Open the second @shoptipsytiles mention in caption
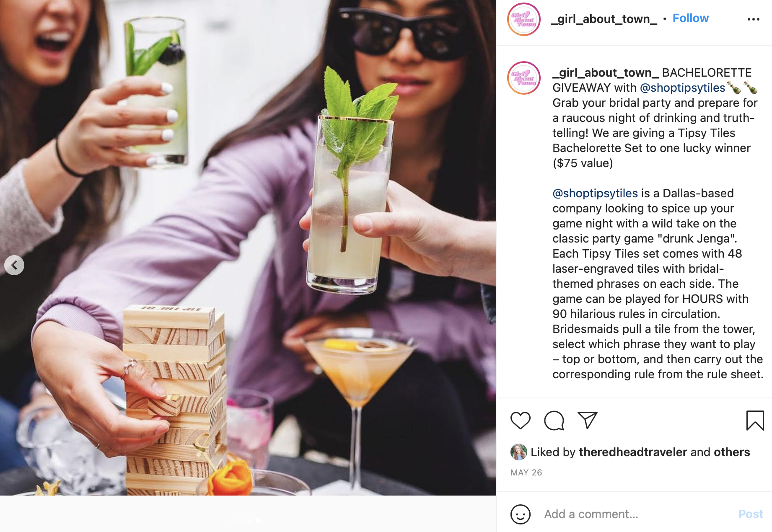The image size is (772, 532). [x=595, y=193]
